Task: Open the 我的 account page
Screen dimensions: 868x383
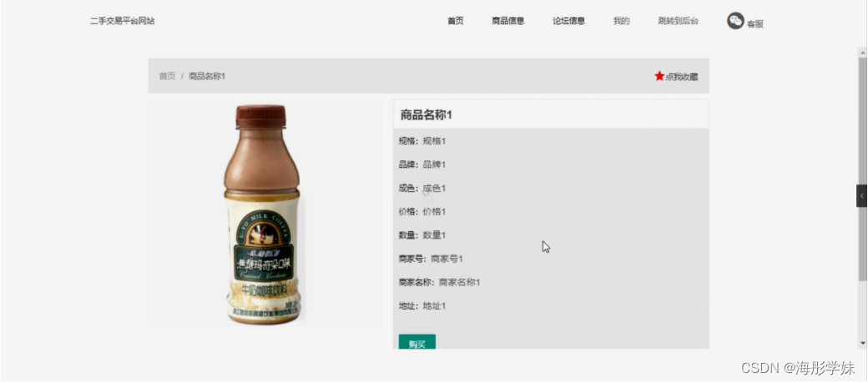Action: [x=621, y=21]
